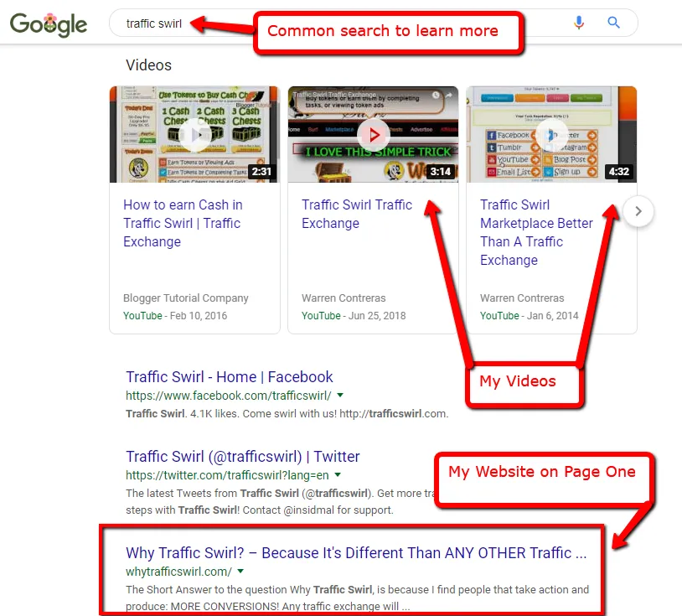Open the whytrafficswirl.com URL dropdown arrow
The height and width of the screenshot is (616, 682).
tap(240, 572)
